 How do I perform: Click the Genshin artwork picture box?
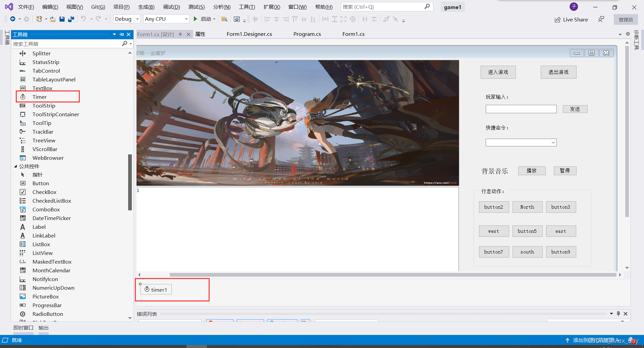(x=298, y=123)
